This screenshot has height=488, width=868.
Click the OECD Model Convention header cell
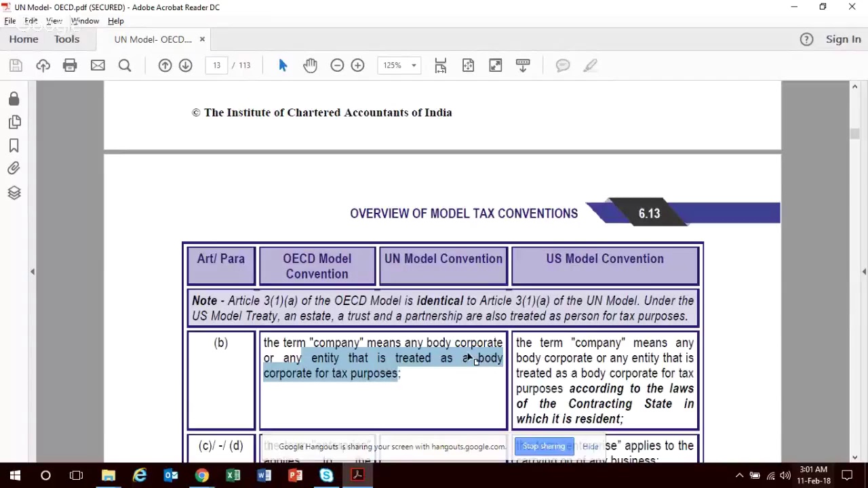click(x=317, y=266)
